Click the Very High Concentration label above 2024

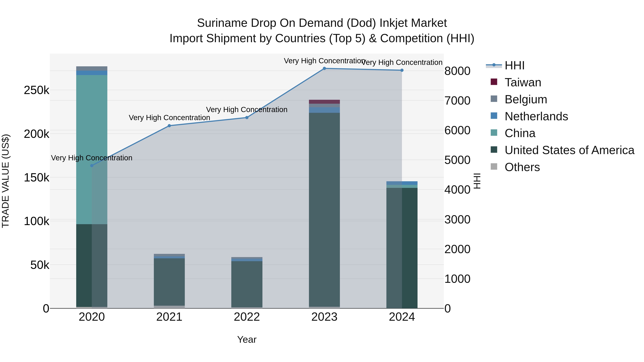pos(402,62)
